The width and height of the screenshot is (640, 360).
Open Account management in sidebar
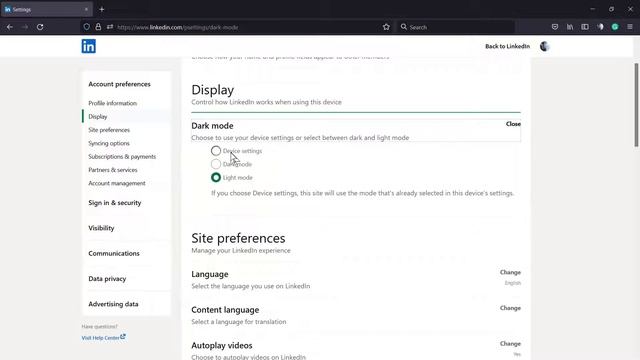(x=117, y=183)
